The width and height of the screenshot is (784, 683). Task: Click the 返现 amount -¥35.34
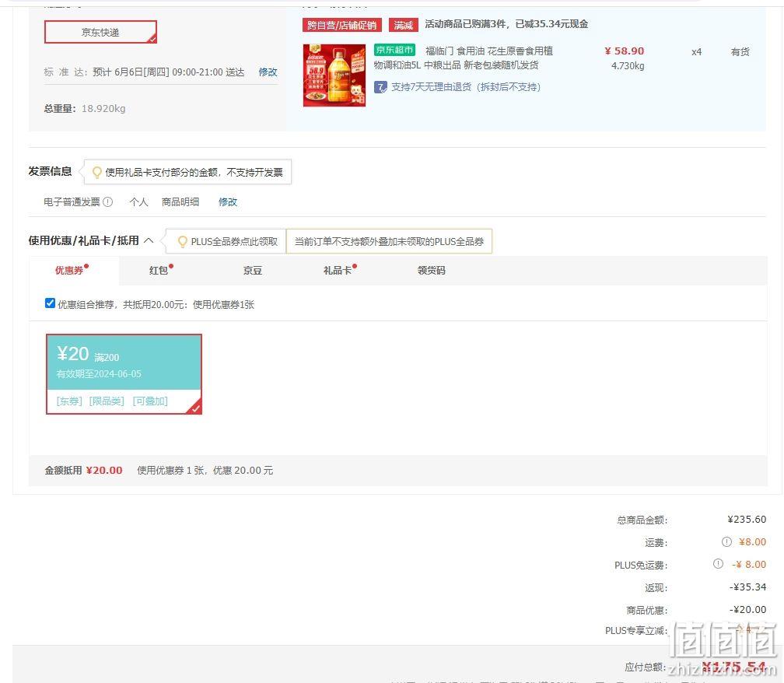tap(747, 587)
